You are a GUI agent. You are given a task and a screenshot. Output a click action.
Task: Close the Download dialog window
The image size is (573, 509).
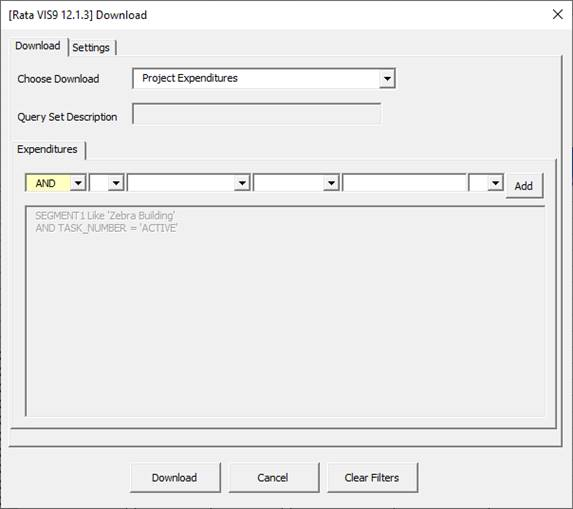(x=557, y=15)
